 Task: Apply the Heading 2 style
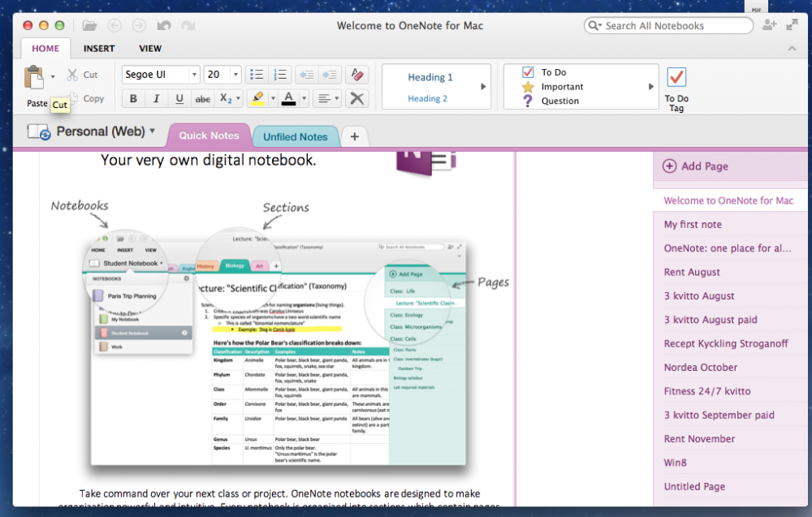pos(427,98)
